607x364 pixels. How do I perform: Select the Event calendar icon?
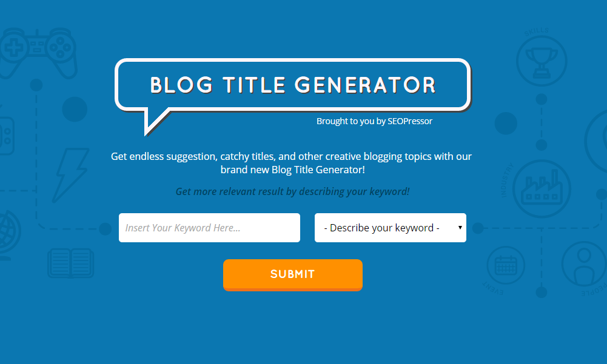click(x=506, y=265)
